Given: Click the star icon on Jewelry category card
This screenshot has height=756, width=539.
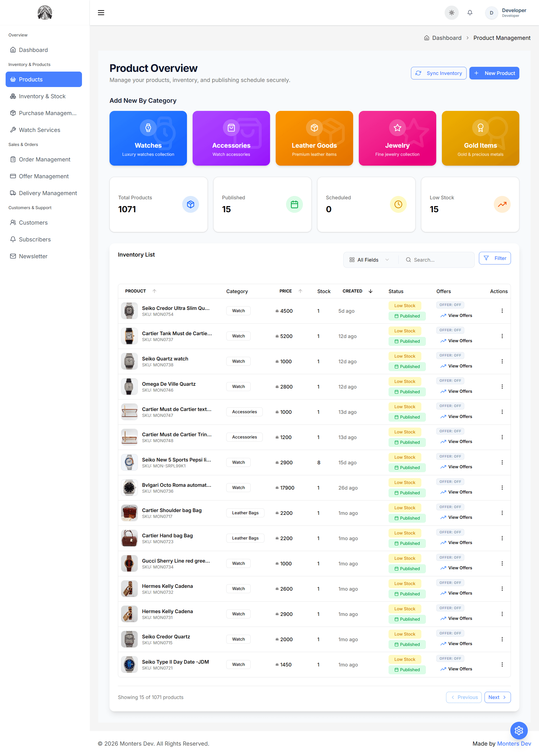Looking at the screenshot, I should pos(397,127).
